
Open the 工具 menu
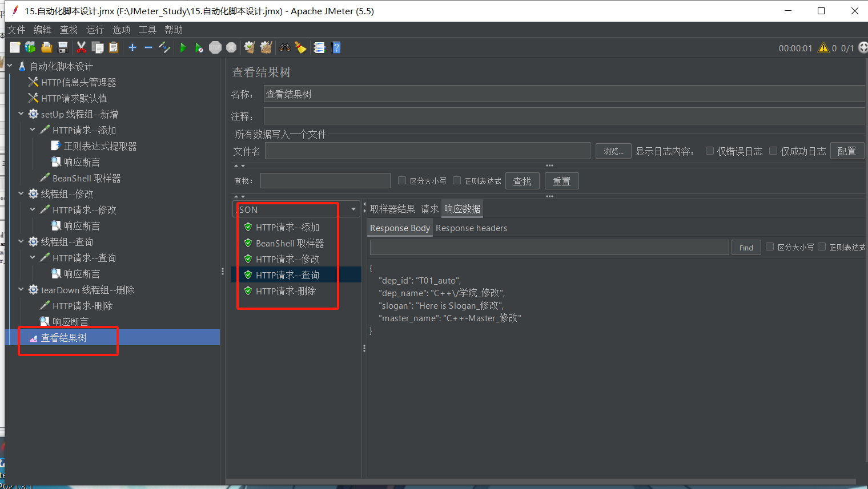[147, 30]
